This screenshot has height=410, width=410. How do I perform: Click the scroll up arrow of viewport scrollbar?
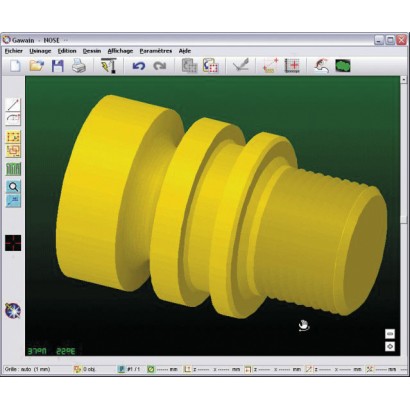(403, 80)
